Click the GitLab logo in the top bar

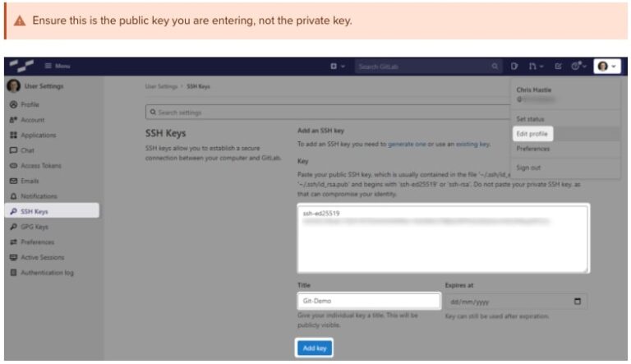(x=21, y=66)
